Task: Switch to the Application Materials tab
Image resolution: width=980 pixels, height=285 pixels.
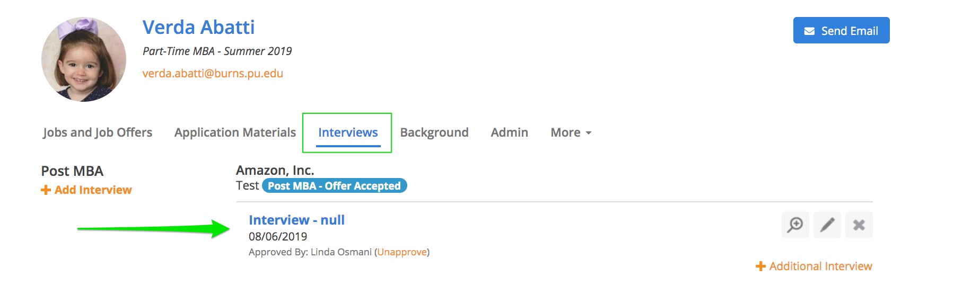Action: (x=235, y=132)
